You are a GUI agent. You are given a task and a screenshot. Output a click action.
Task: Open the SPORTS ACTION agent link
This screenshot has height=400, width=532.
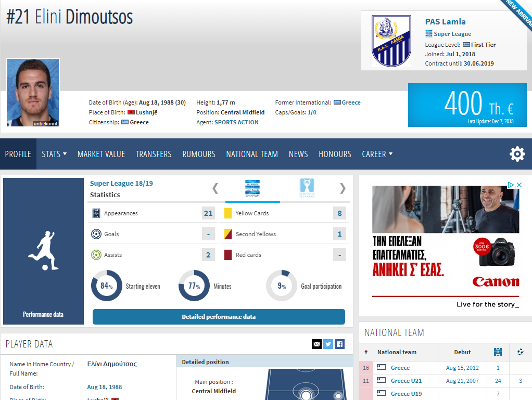click(236, 122)
